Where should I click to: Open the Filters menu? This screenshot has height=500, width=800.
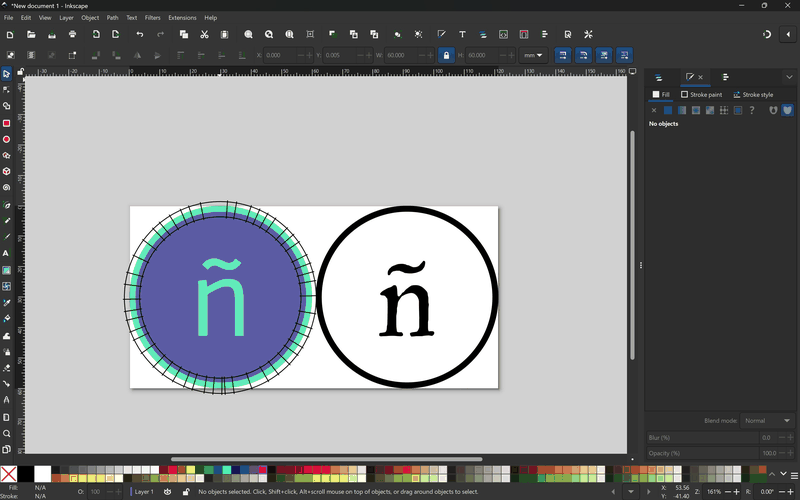(153, 17)
